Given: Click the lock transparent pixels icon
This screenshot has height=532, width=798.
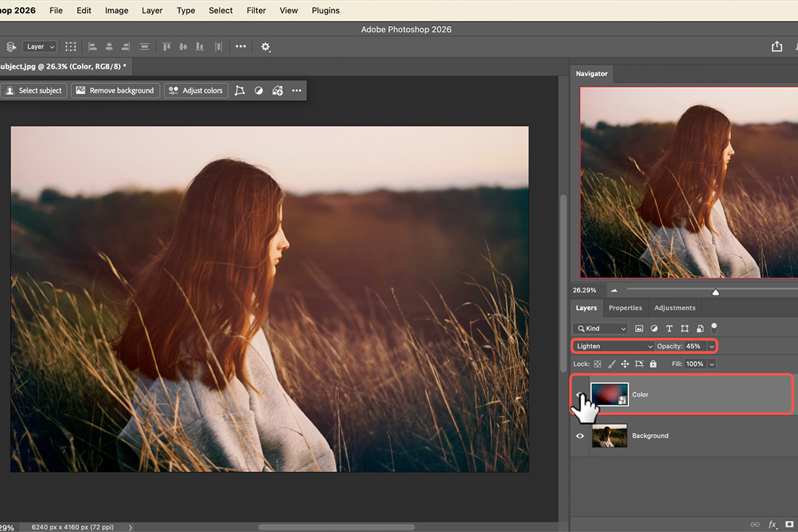Looking at the screenshot, I should point(597,364).
